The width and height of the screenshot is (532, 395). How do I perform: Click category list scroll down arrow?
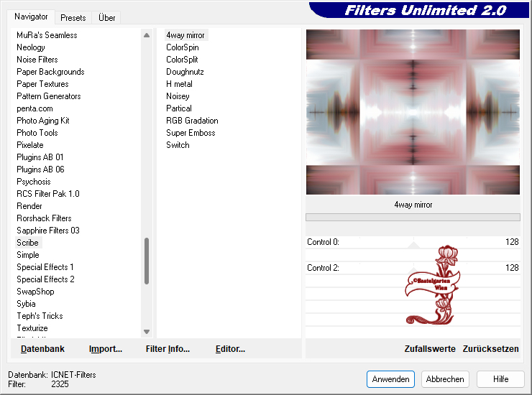(147, 332)
